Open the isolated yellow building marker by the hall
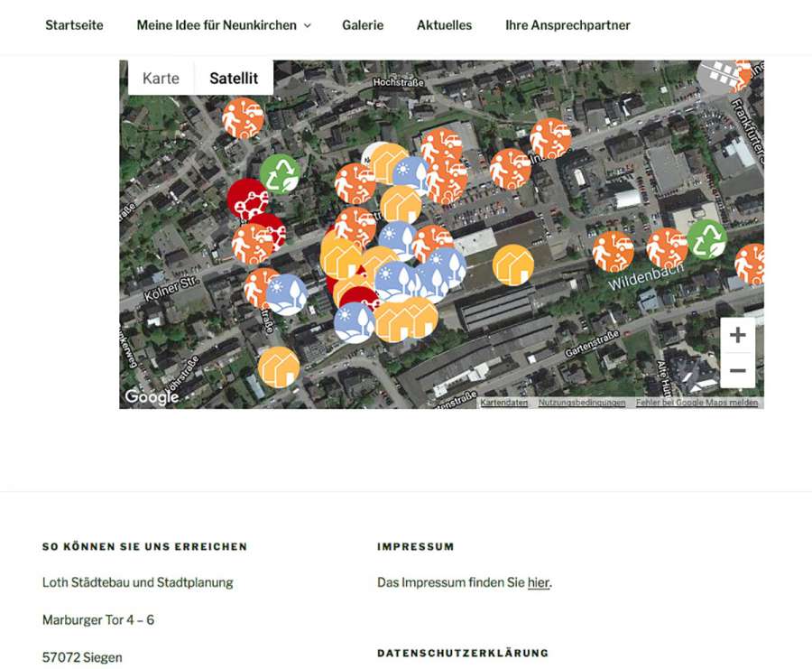Image resolution: width=812 pixels, height=669 pixels. click(x=512, y=265)
